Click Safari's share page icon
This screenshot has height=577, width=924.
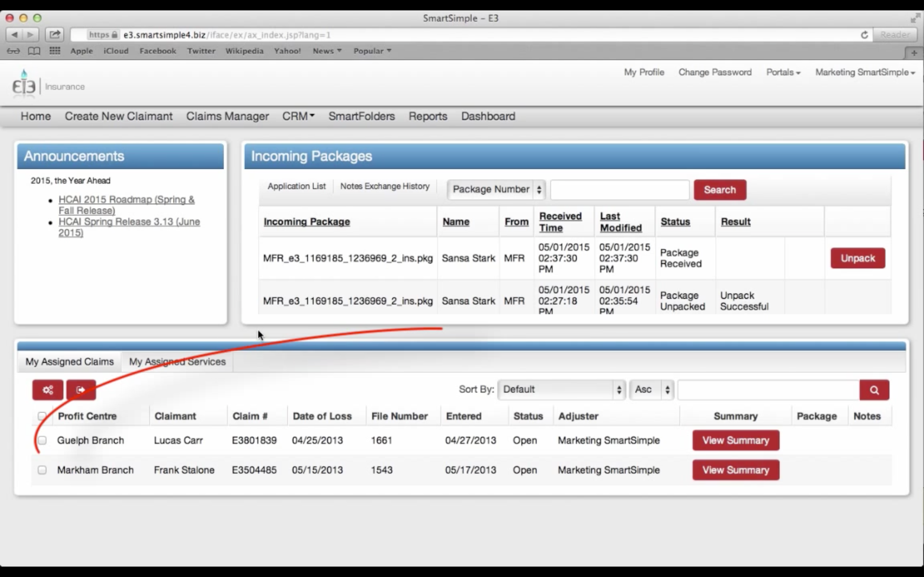point(55,35)
